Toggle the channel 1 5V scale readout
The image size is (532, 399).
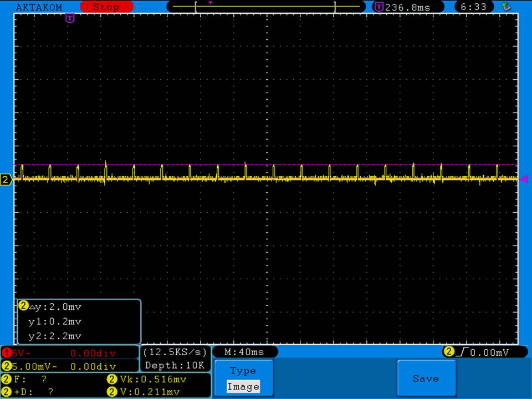click(x=22, y=353)
